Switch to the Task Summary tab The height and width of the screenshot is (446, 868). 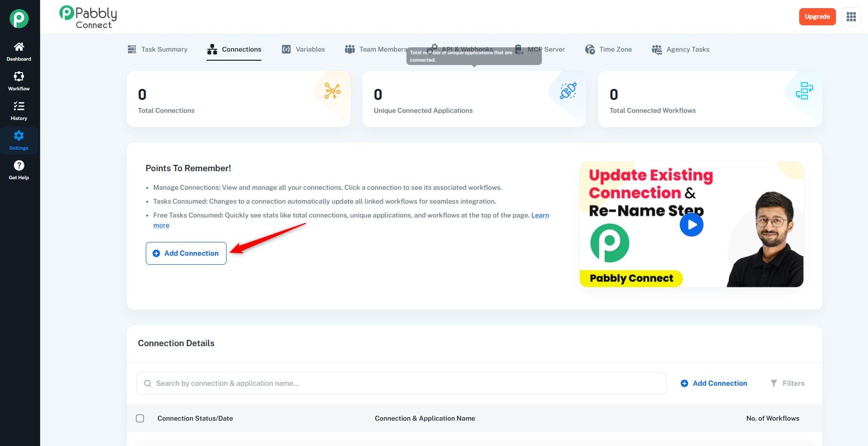pos(158,49)
